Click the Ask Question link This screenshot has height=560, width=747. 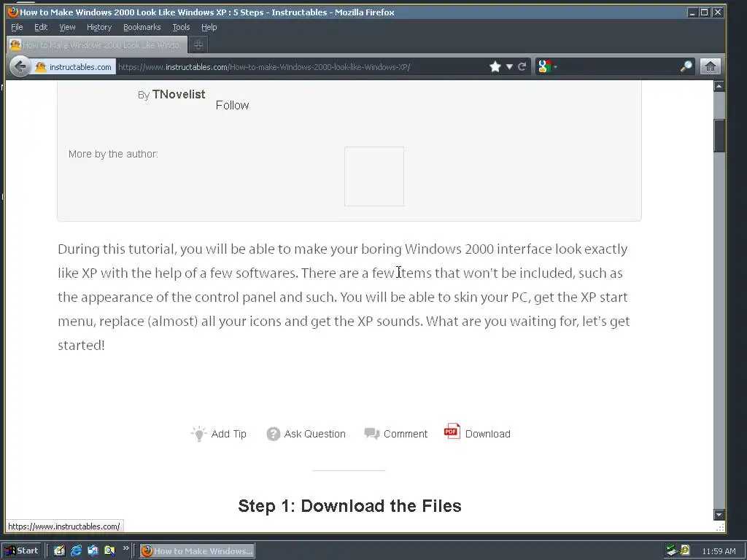(x=314, y=434)
